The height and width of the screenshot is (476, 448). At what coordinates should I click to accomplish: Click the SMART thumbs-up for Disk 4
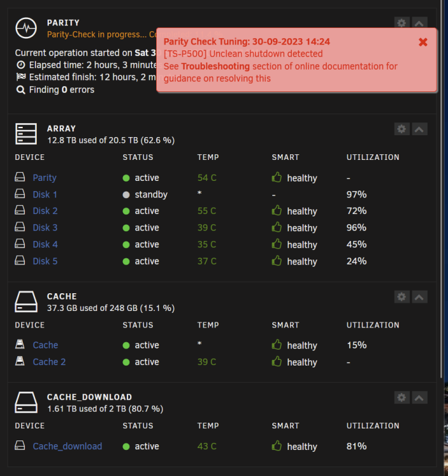tap(277, 244)
